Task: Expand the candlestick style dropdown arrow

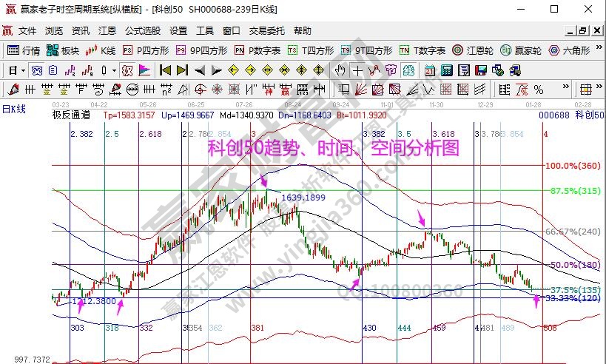Action: click(x=113, y=70)
